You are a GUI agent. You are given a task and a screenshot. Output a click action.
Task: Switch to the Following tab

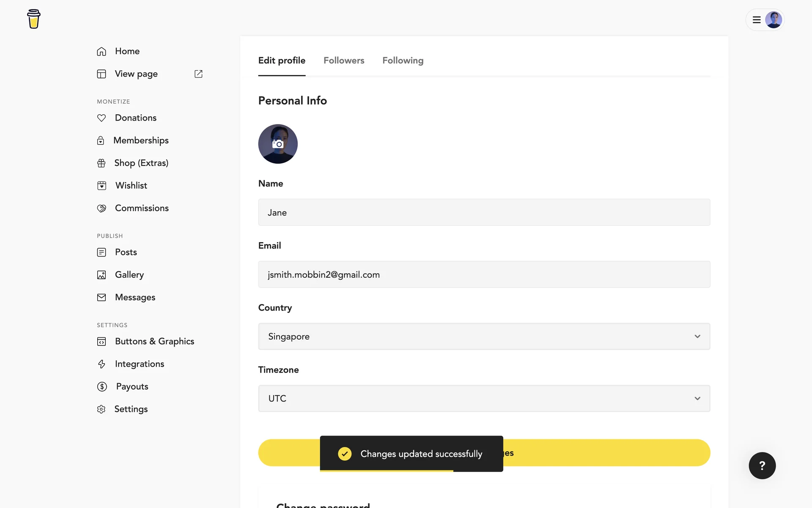(403, 61)
